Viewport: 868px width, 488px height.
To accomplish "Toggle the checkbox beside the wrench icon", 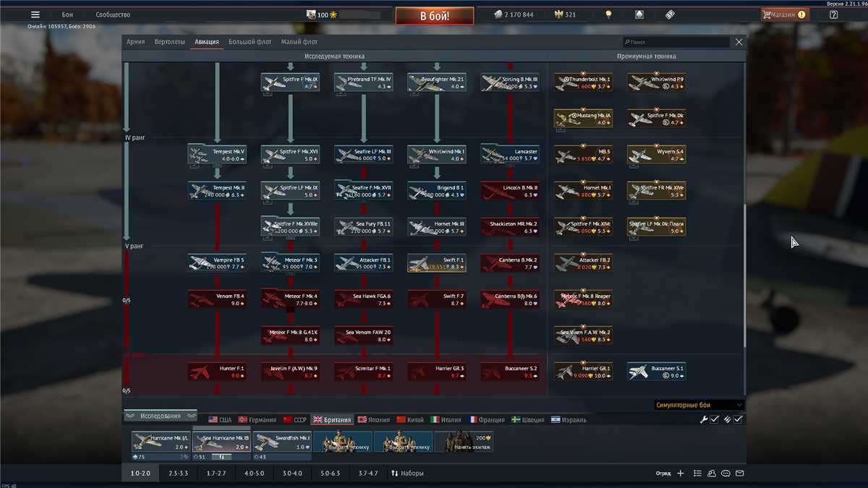I will pos(714,419).
